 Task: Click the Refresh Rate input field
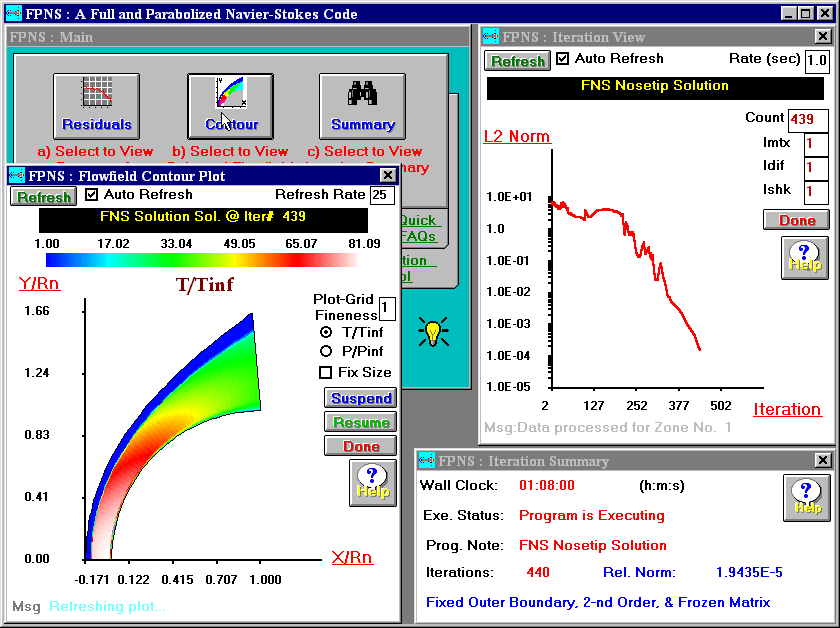click(381, 195)
